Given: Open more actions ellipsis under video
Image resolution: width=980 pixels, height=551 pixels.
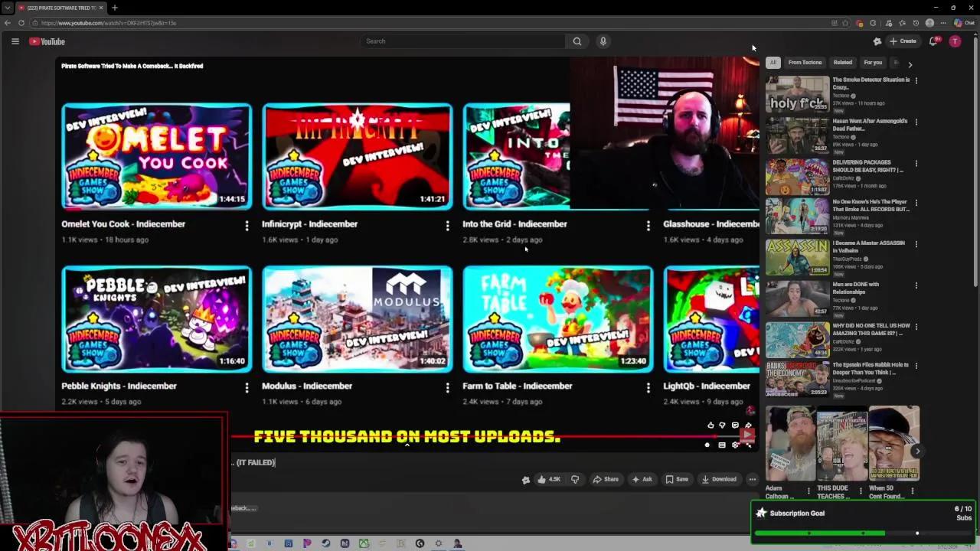Looking at the screenshot, I should click(x=753, y=479).
